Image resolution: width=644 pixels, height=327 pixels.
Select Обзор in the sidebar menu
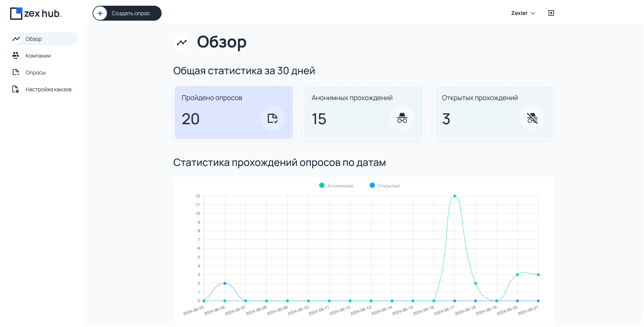[44, 39]
